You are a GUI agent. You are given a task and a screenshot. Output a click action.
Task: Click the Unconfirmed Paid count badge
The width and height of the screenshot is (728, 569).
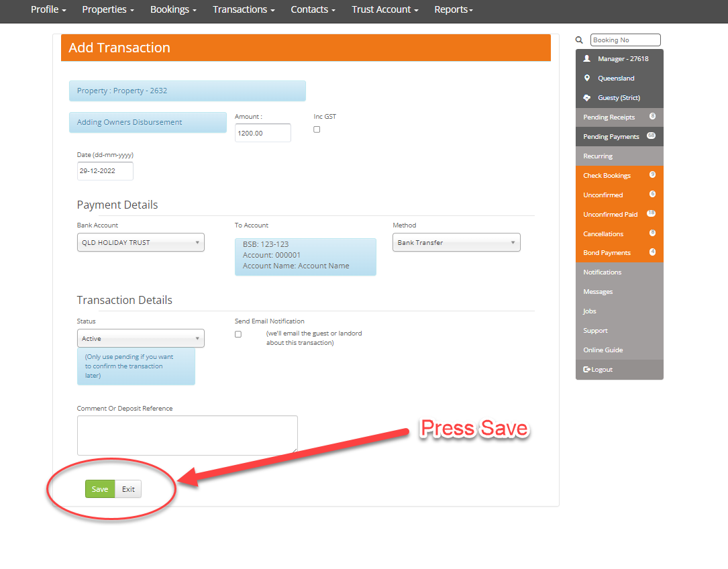(650, 213)
